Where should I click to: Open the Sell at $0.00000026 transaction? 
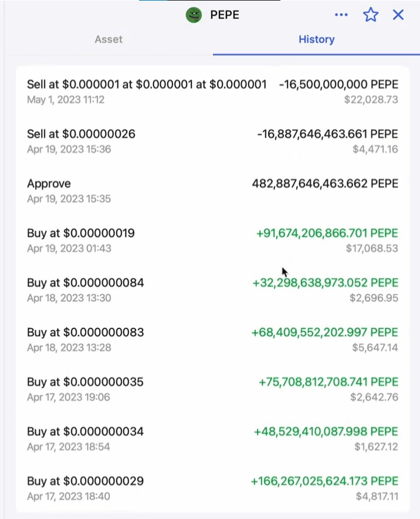[x=212, y=141]
